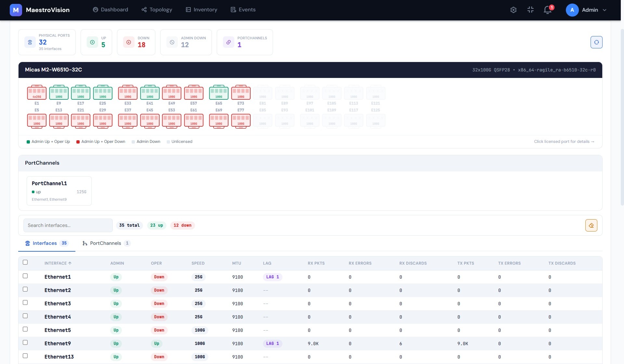The width and height of the screenshot is (624, 364).
Task: Select the upper port icon labeled E65
Action: coord(219,92)
